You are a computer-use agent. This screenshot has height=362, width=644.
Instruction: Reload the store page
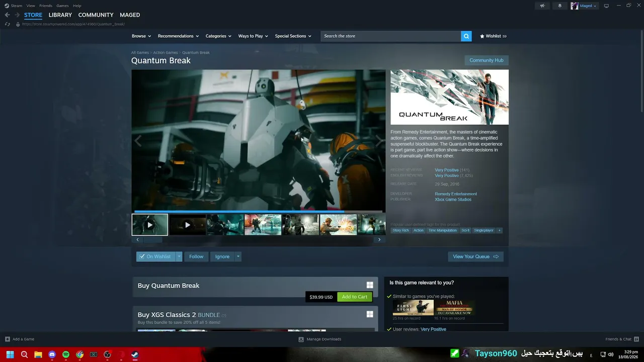(7, 24)
